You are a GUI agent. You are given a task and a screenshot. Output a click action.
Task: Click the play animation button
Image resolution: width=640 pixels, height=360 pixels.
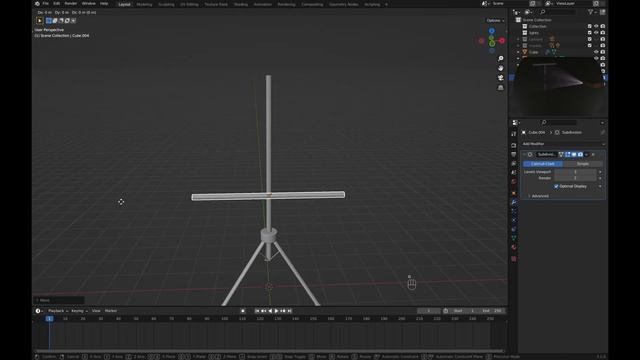[x=276, y=311]
